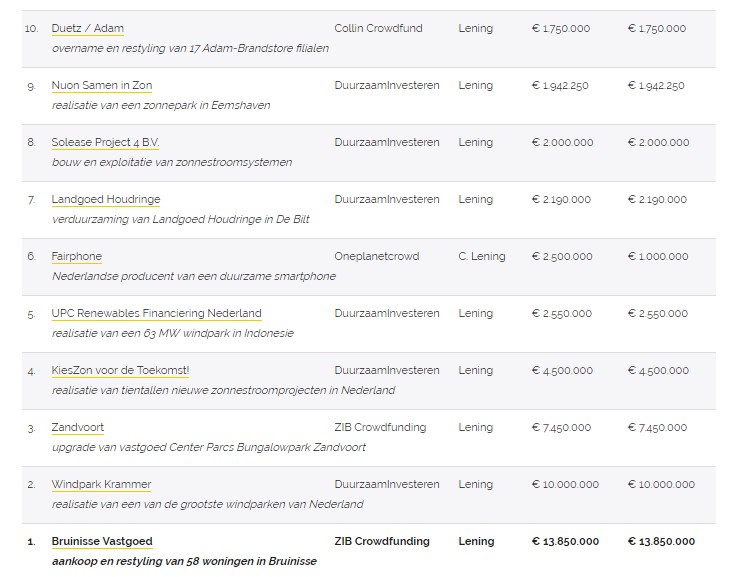Viewport: 737px width, 577px height.
Task: Click the Solease Project 4 B.V. link
Action: click(x=105, y=143)
